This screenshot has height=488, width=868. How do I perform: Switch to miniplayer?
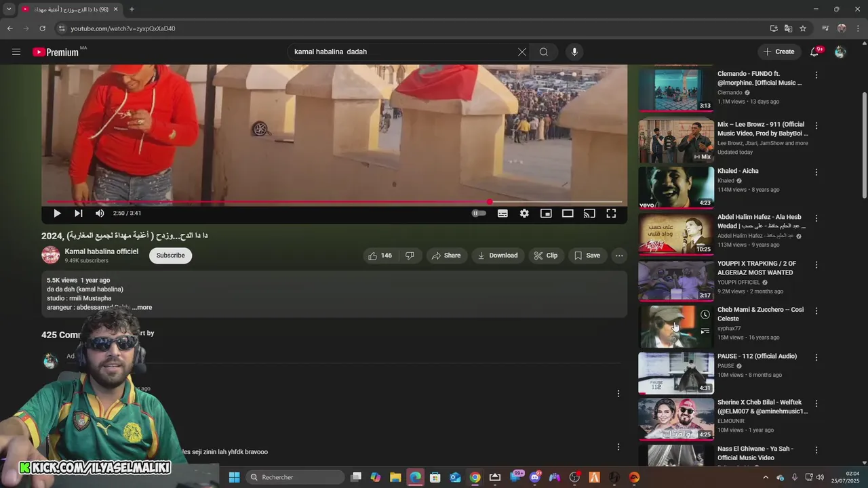pos(546,213)
